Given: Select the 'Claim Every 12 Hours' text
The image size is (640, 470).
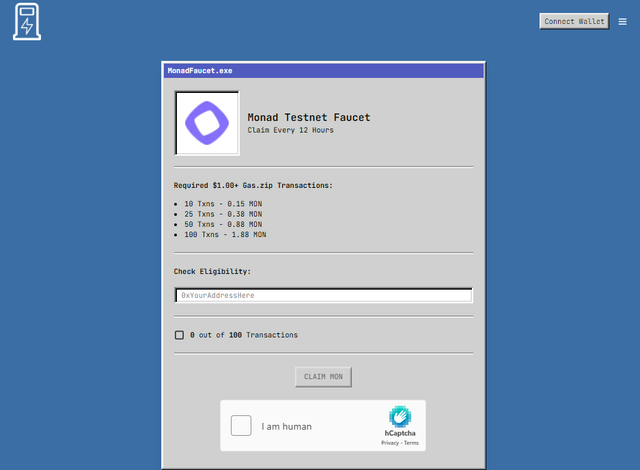Looking at the screenshot, I should [x=290, y=130].
